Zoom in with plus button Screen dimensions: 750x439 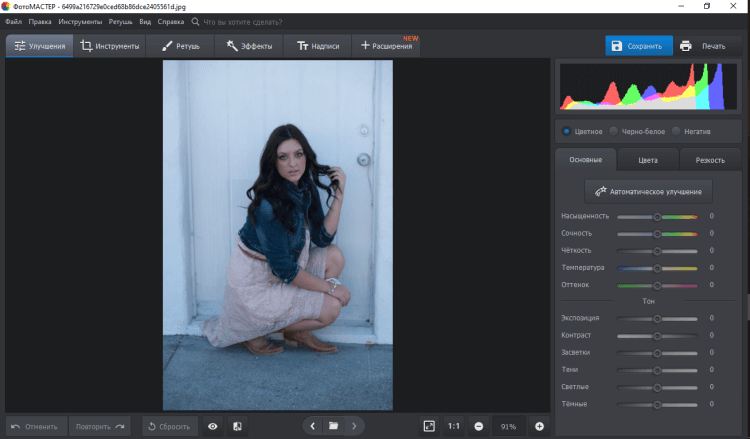coord(539,426)
